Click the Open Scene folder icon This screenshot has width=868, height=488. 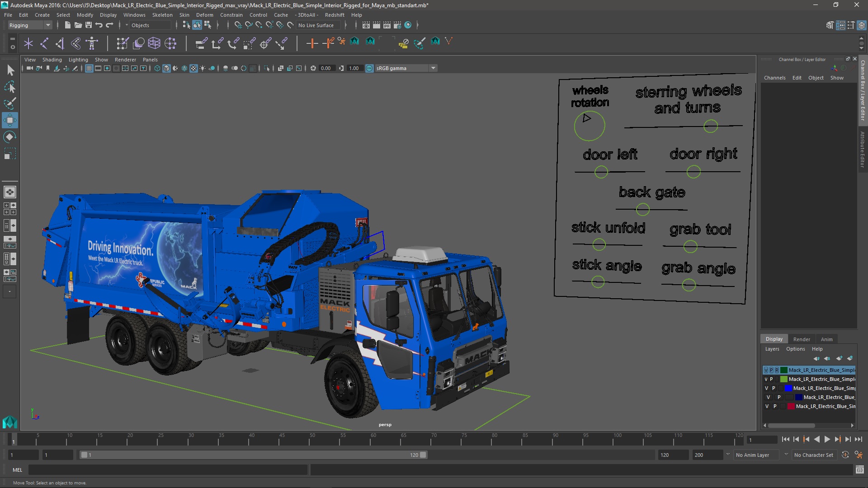(78, 25)
